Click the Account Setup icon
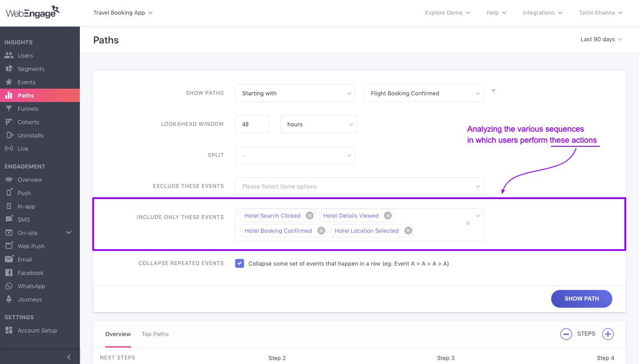This screenshot has height=364, width=639. pyautogui.click(x=9, y=330)
